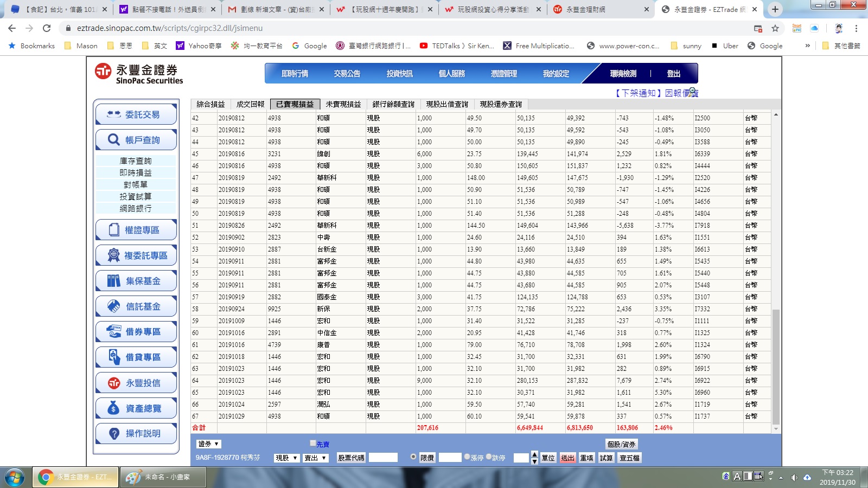The height and width of the screenshot is (488, 868).
Task: Switch to the 成交回報 tab
Action: point(250,104)
